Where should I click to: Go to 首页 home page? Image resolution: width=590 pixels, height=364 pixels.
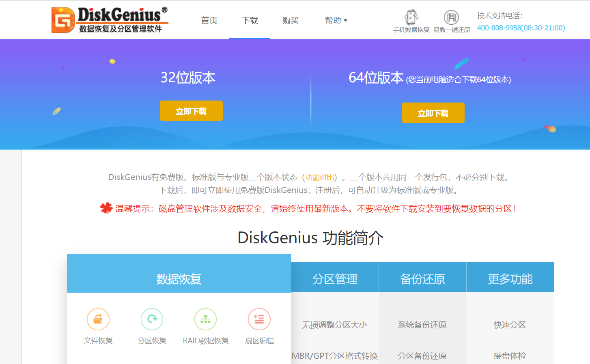[209, 20]
